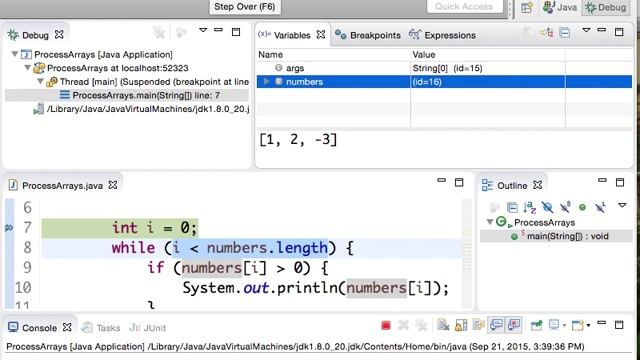Expand the numbers variable row
The height and width of the screenshot is (360, 640).
point(267,82)
